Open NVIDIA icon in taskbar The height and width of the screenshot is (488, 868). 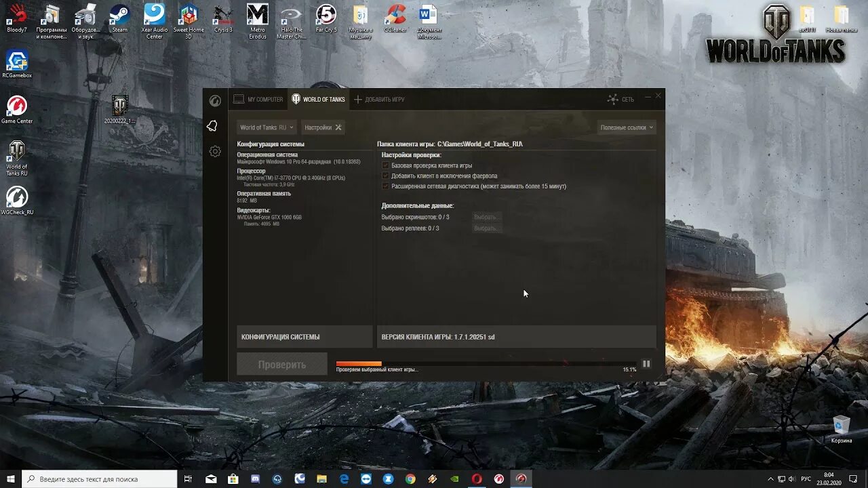(x=455, y=479)
